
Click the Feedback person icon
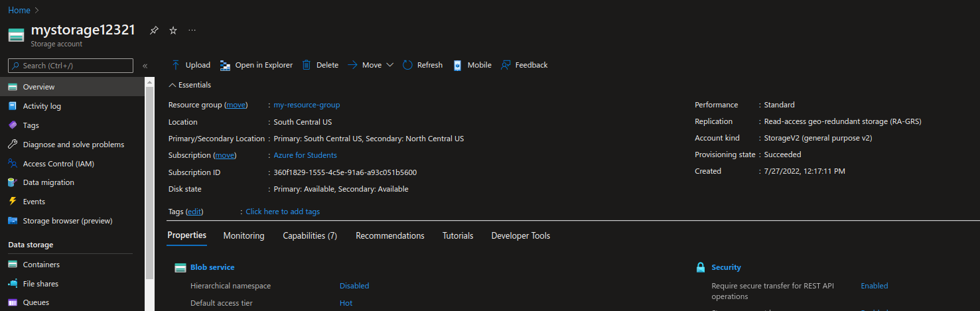click(x=506, y=65)
